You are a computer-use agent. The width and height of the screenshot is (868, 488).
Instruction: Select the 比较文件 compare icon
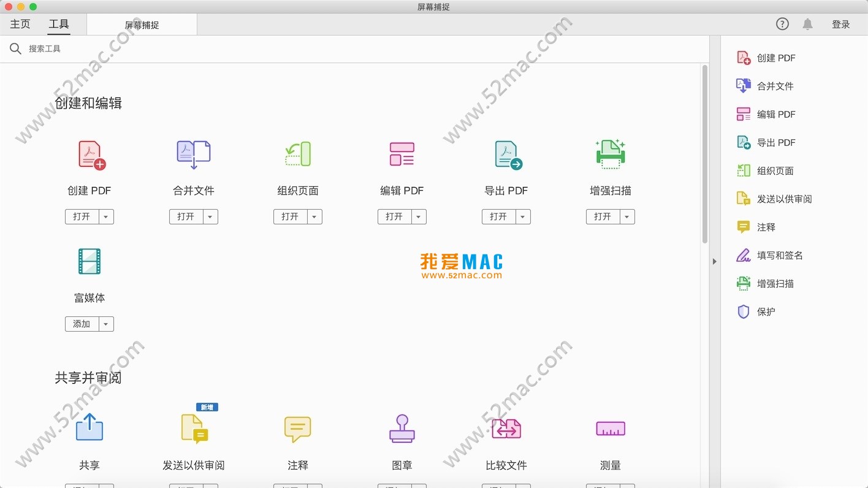[x=506, y=429]
